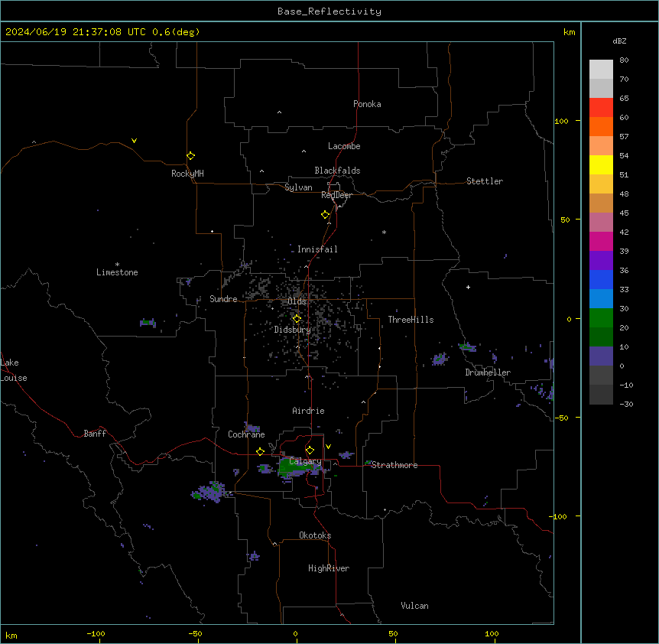
Task: Click the -100 tick on the bottom axis
Action: coord(96,633)
